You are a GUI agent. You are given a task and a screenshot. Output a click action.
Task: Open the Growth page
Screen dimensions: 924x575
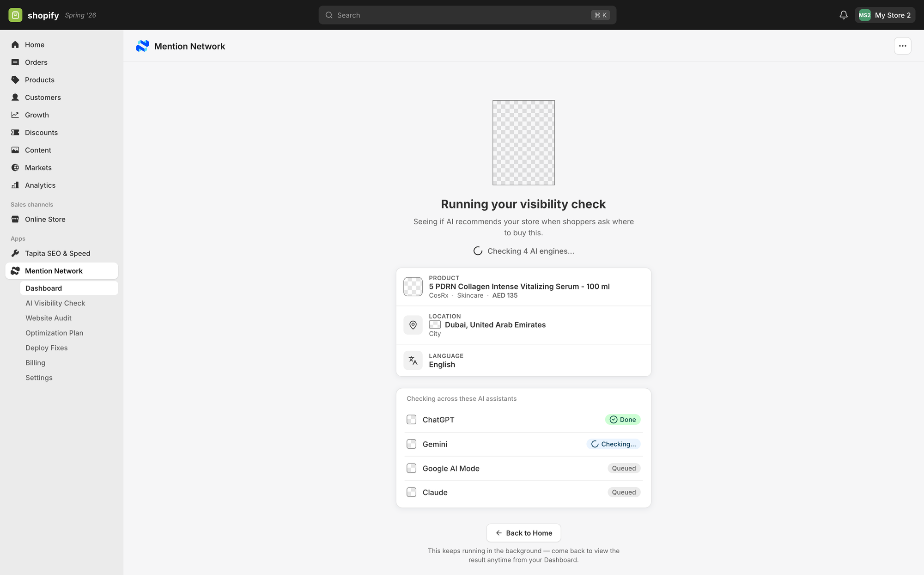pyautogui.click(x=61, y=115)
